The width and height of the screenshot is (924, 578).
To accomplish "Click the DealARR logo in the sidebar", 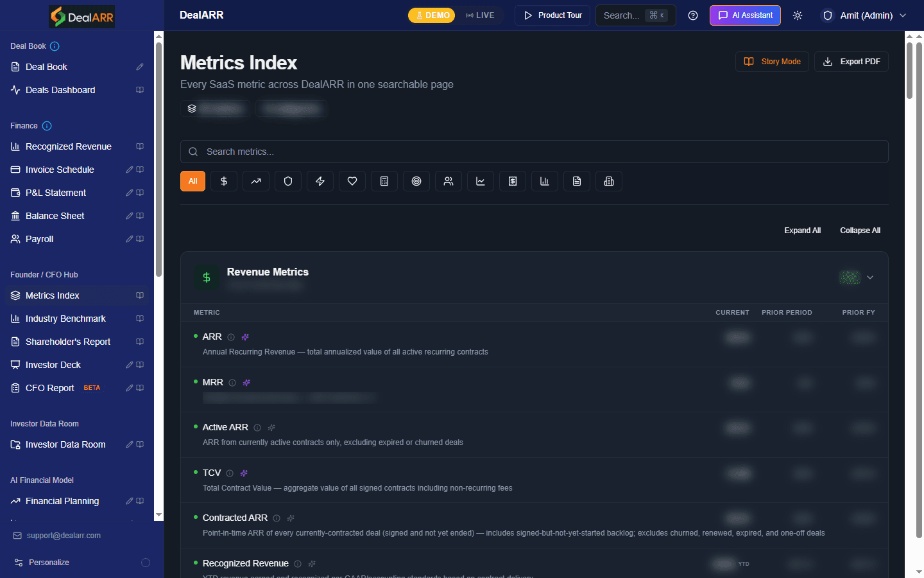I will [x=82, y=17].
